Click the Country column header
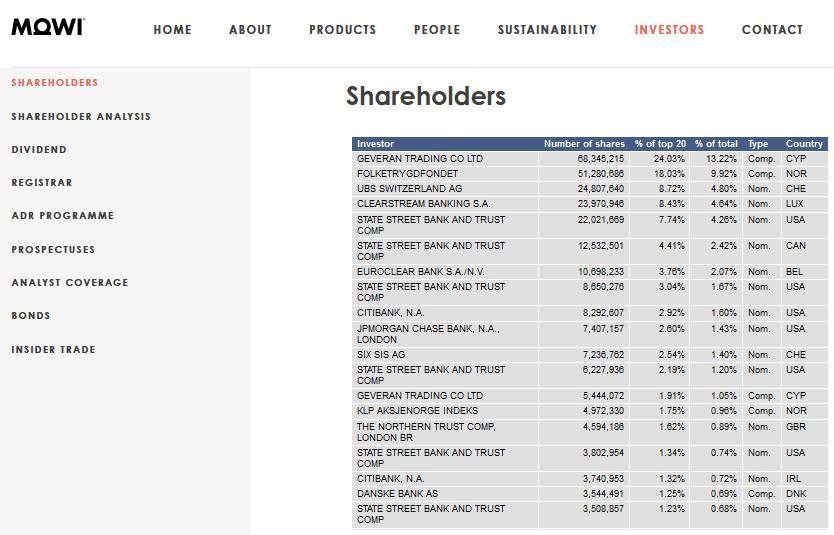This screenshot has height=535, width=834. [804, 144]
